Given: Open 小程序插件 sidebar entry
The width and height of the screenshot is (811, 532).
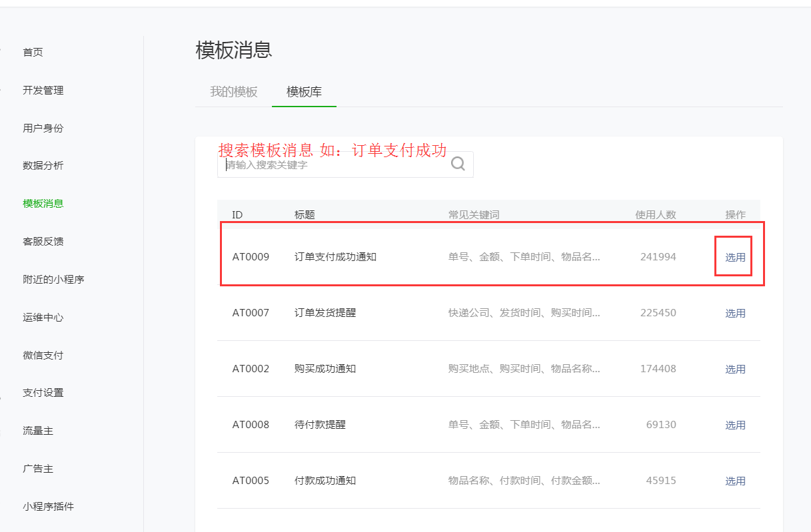Looking at the screenshot, I should pos(48,506).
